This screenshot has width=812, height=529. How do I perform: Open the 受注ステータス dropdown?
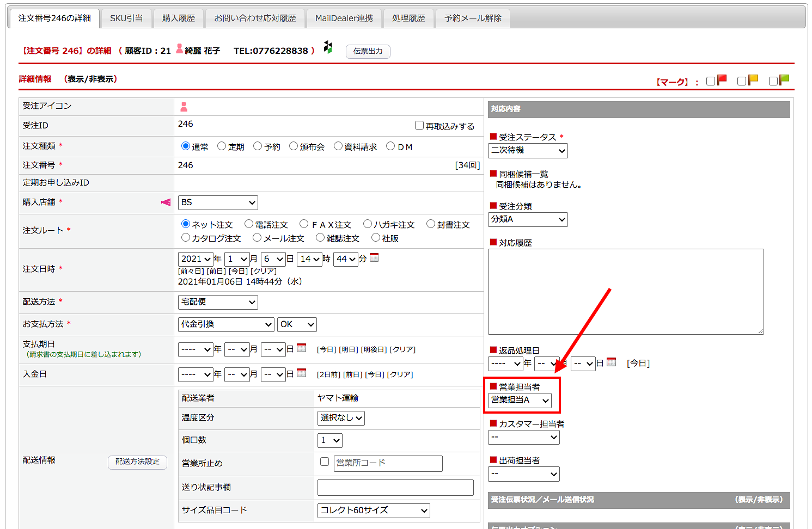tap(528, 151)
